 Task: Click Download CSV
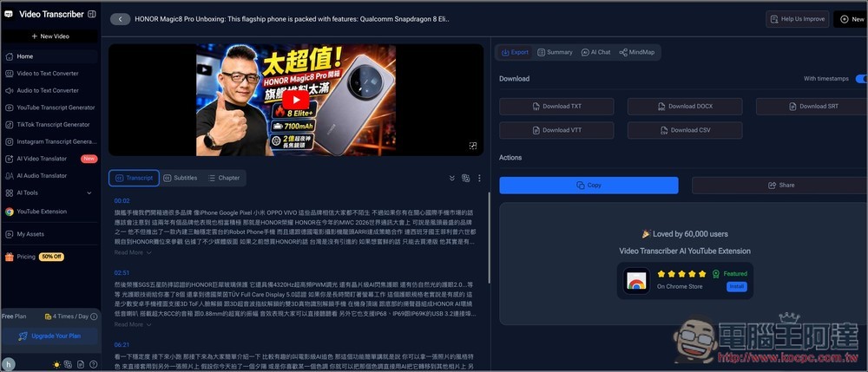click(685, 130)
